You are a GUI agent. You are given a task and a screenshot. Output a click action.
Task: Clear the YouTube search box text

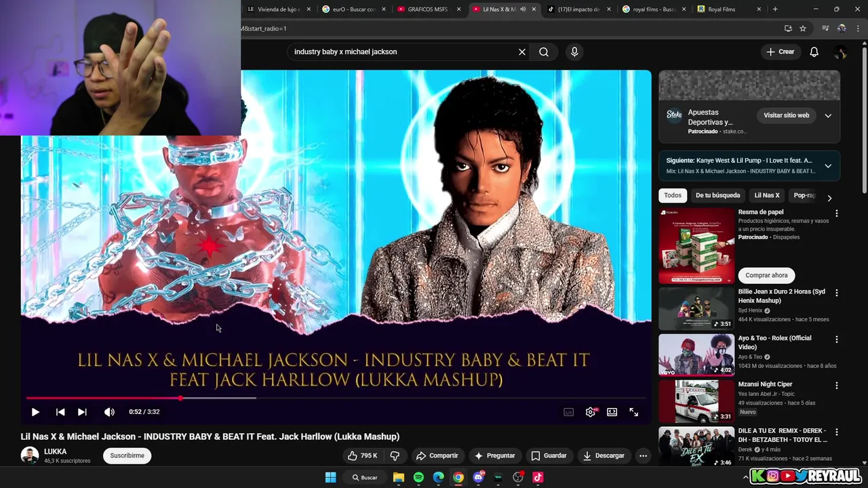click(x=522, y=52)
